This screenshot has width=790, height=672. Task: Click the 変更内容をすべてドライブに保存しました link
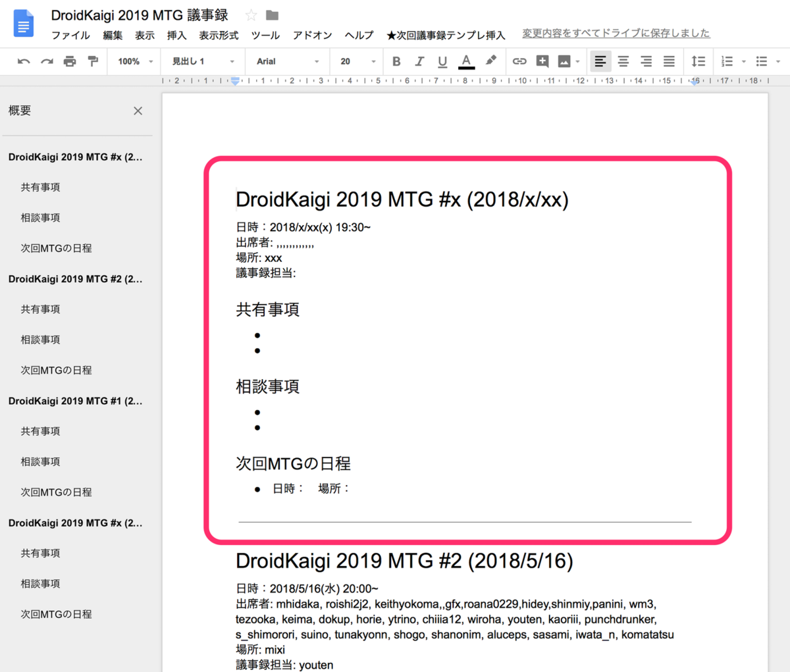(x=616, y=33)
